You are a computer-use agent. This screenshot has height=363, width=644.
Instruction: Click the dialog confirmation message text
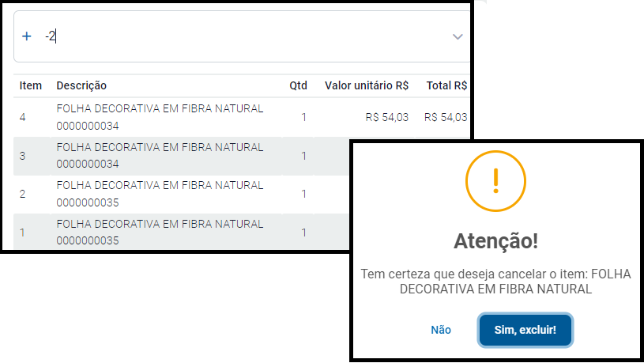(x=495, y=282)
